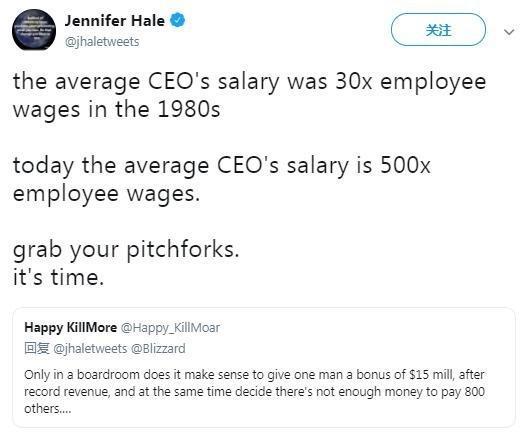Open the @Blizzard mention link
Screen dimensions: 522x433
coord(158,349)
